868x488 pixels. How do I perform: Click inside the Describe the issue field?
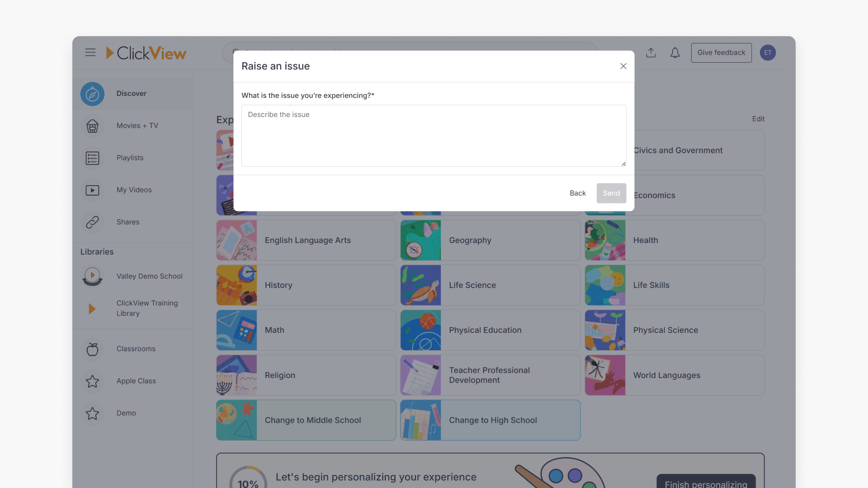pyautogui.click(x=434, y=136)
